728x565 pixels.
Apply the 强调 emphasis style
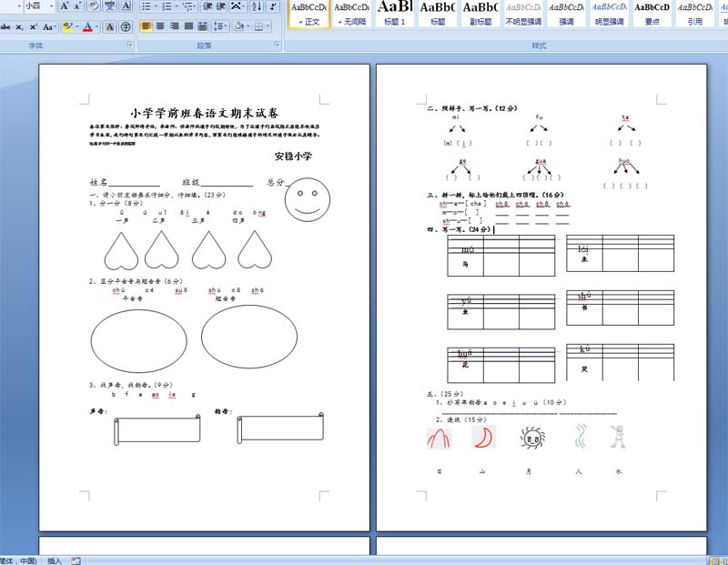click(x=566, y=14)
